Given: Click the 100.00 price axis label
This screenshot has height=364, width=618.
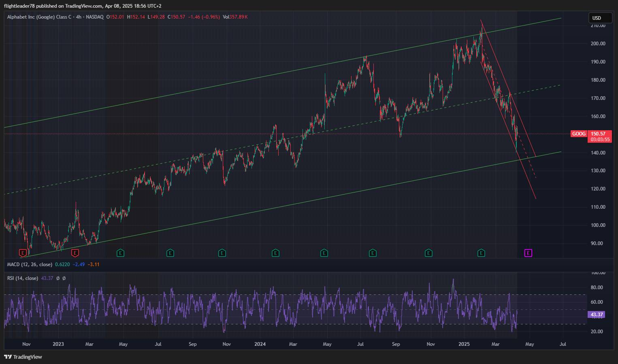Looking at the screenshot, I should tap(598, 225).
